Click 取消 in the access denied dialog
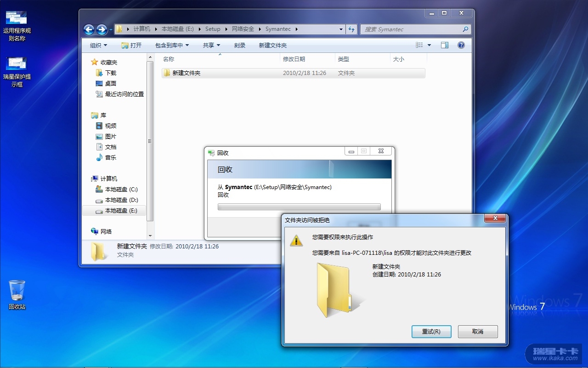 (x=478, y=331)
